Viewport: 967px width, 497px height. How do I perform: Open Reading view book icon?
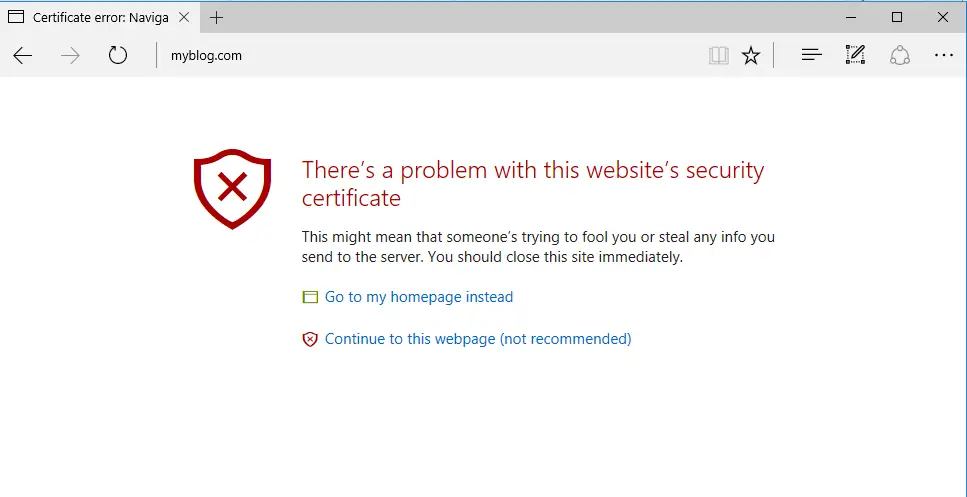(718, 55)
